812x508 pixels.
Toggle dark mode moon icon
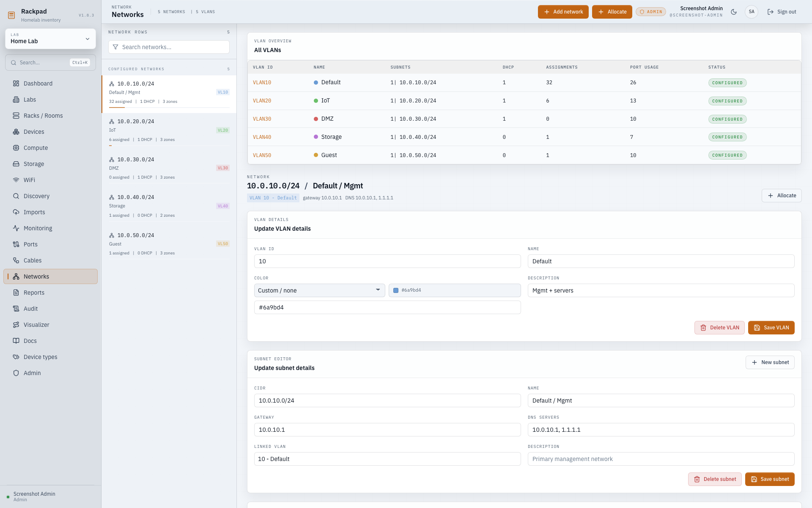click(x=734, y=12)
